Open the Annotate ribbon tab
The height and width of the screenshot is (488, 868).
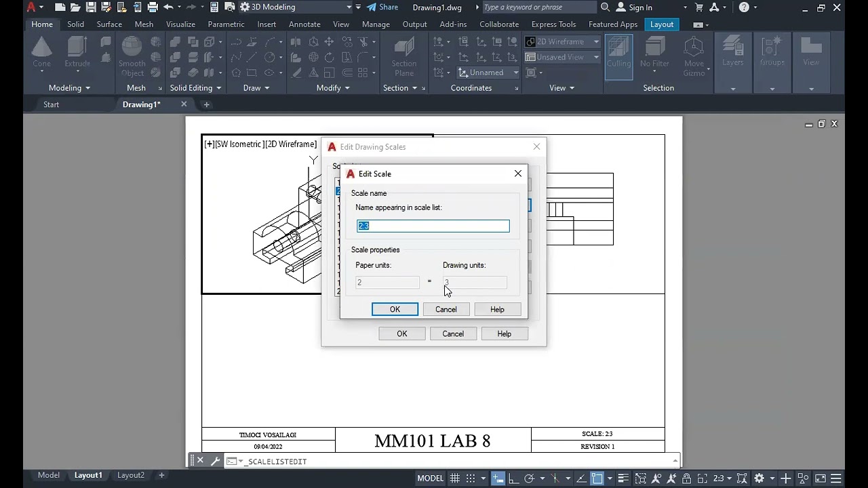304,24
